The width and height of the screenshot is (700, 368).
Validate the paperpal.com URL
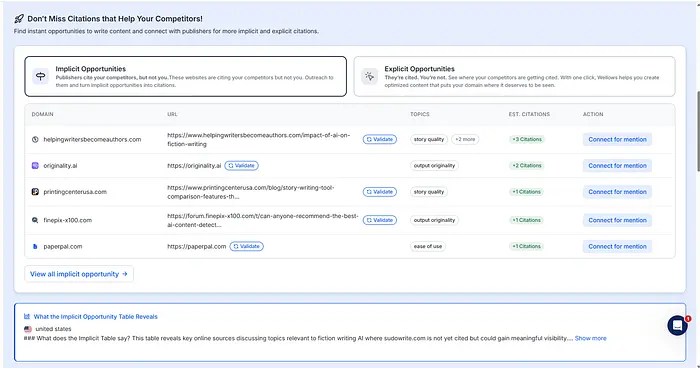click(246, 247)
